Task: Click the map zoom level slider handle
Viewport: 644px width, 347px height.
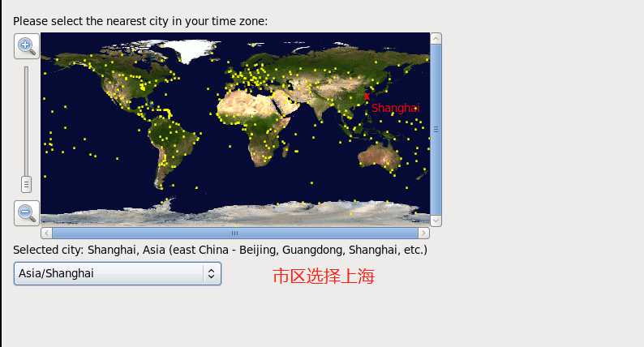Action: (26, 184)
